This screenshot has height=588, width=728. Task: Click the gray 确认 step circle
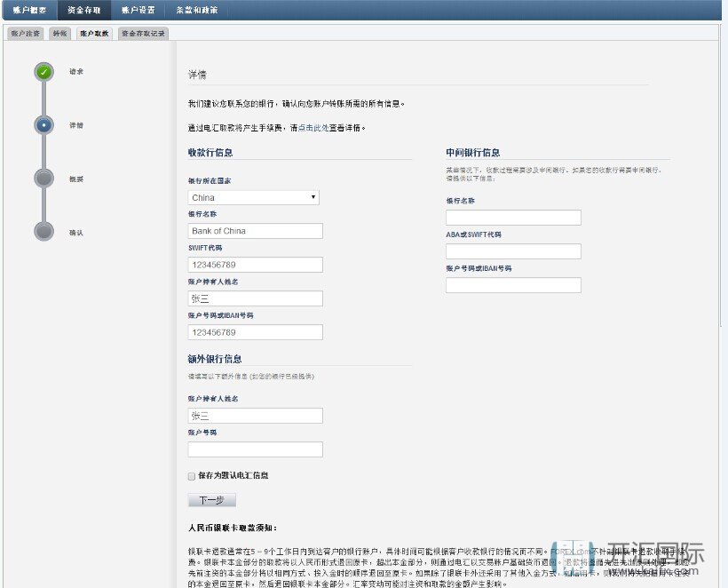click(x=44, y=232)
